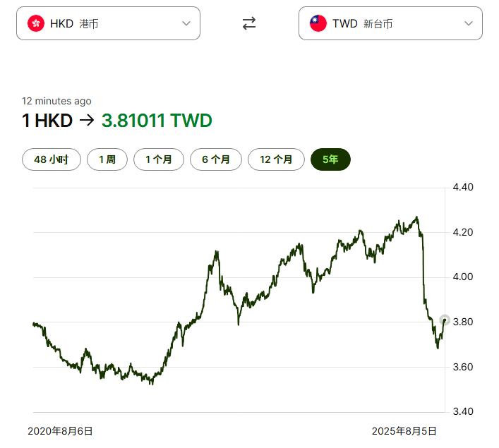
Task: Select the 6 个月 time range
Action: click(x=216, y=159)
